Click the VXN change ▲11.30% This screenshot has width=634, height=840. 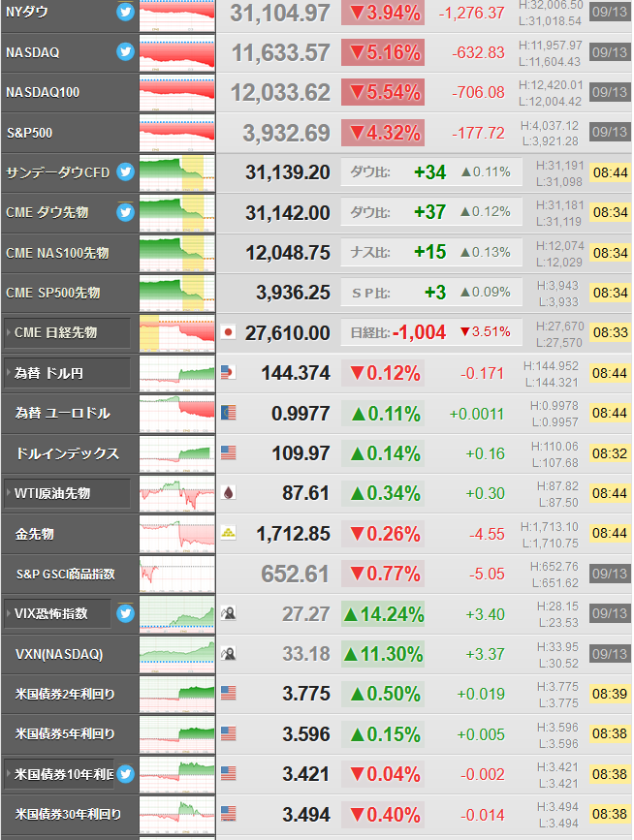click(383, 654)
